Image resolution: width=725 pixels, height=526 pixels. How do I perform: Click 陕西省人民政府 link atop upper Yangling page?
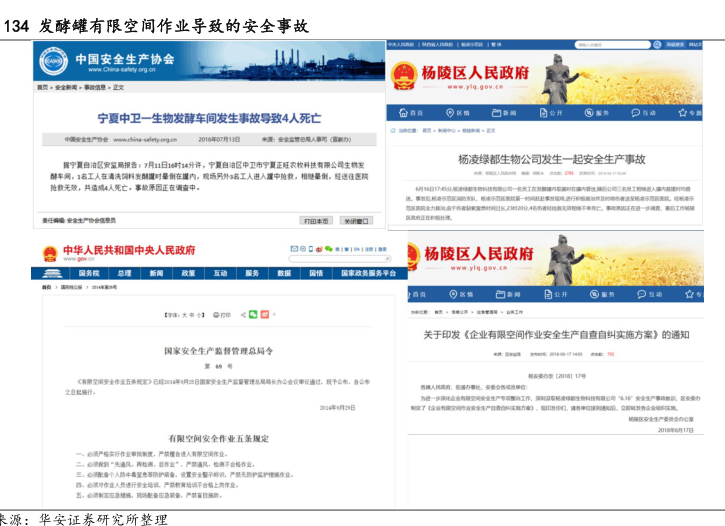437,45
